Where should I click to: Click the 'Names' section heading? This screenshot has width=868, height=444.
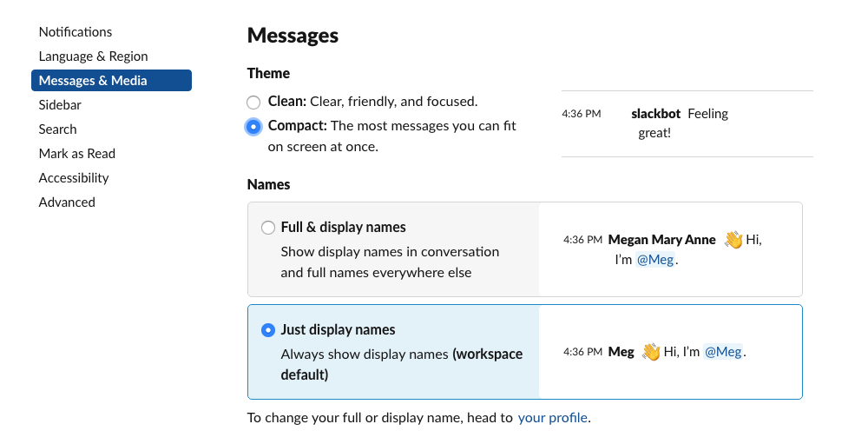(268, 184)
